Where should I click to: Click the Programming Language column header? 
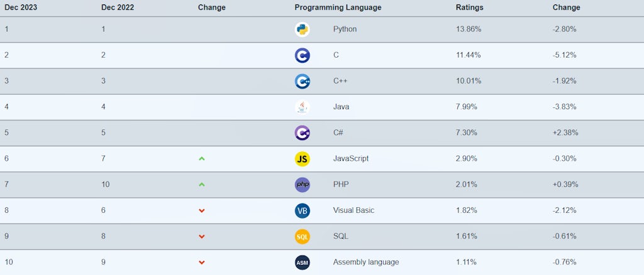[338, 8]
